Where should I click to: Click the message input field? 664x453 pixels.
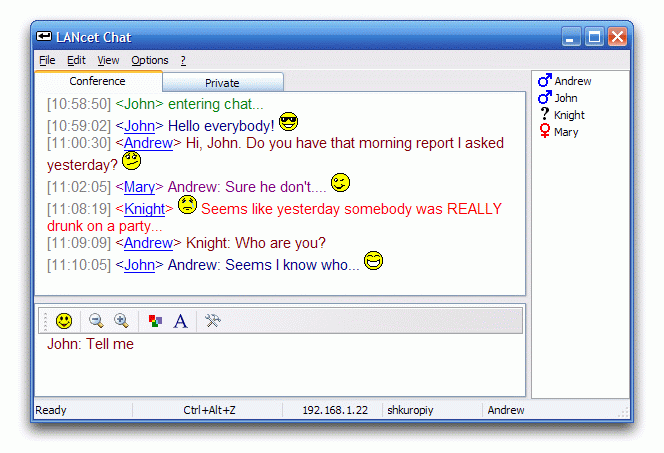(280, 370)
